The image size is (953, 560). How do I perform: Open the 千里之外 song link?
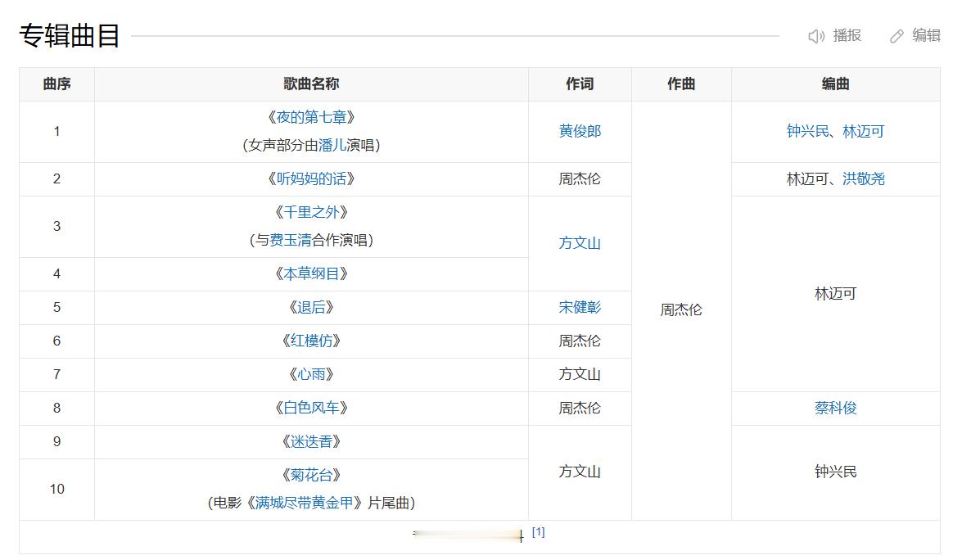coord(311,212)
